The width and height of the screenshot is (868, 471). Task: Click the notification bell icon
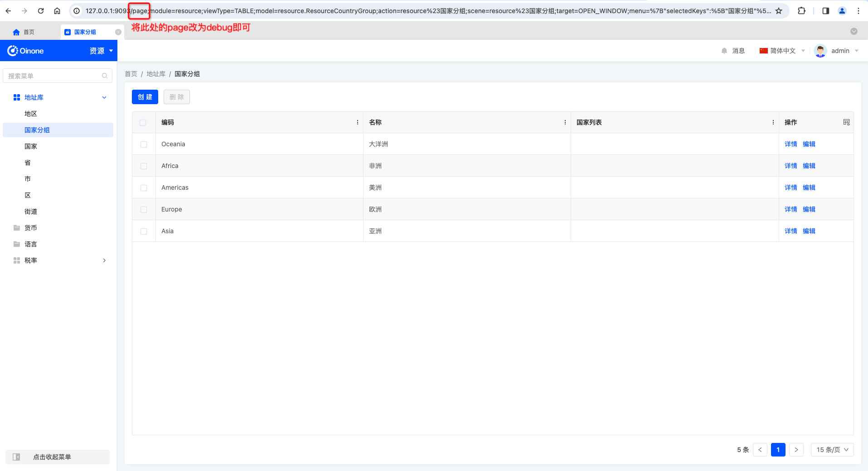724,51
